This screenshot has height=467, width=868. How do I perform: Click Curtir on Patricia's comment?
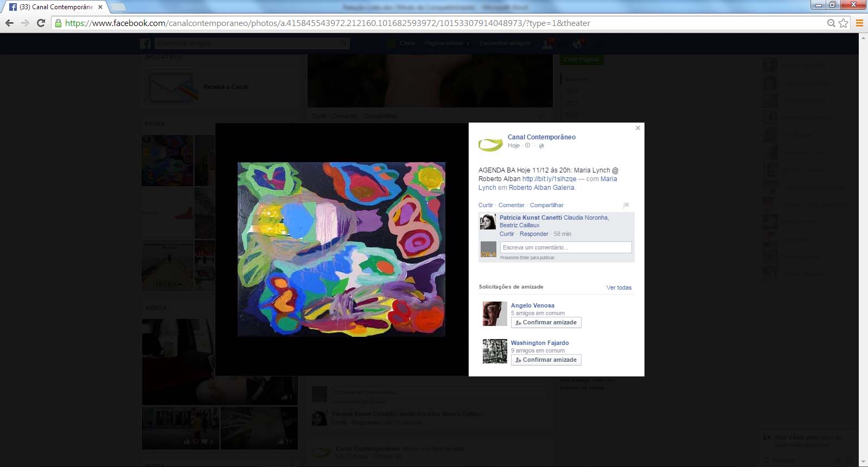507,234
